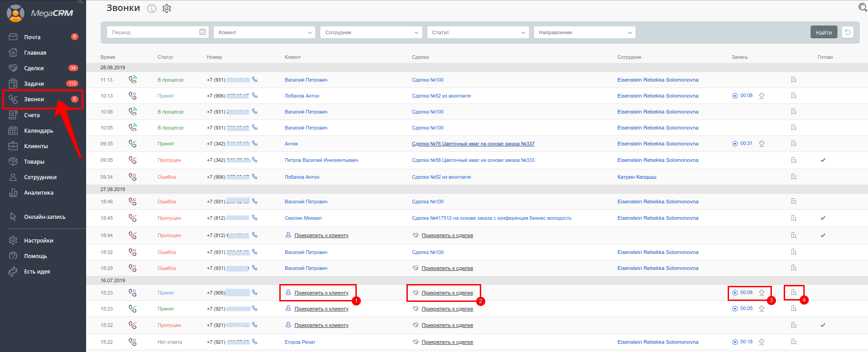Open the search icon at top right
Image resolution: width=868 pixels, height=352 pixels.
click(x=863, y=7)
